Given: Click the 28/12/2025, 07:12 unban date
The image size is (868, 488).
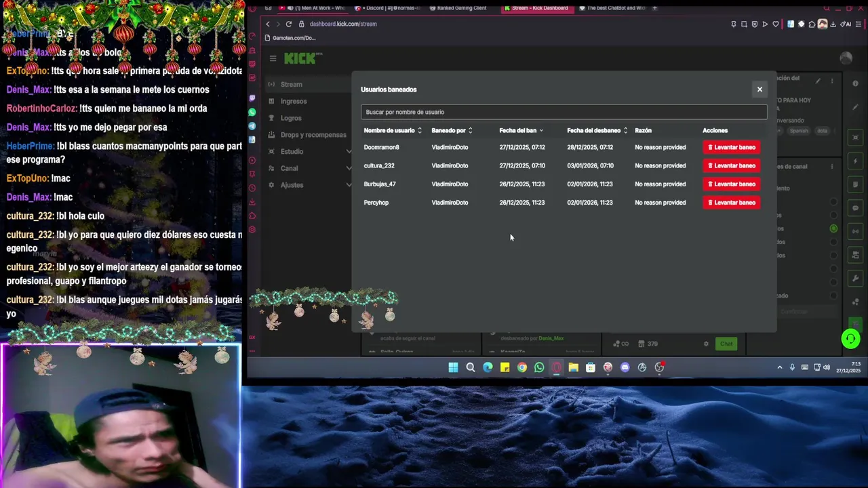Looking at the screenshot, I should click(589, 147).
